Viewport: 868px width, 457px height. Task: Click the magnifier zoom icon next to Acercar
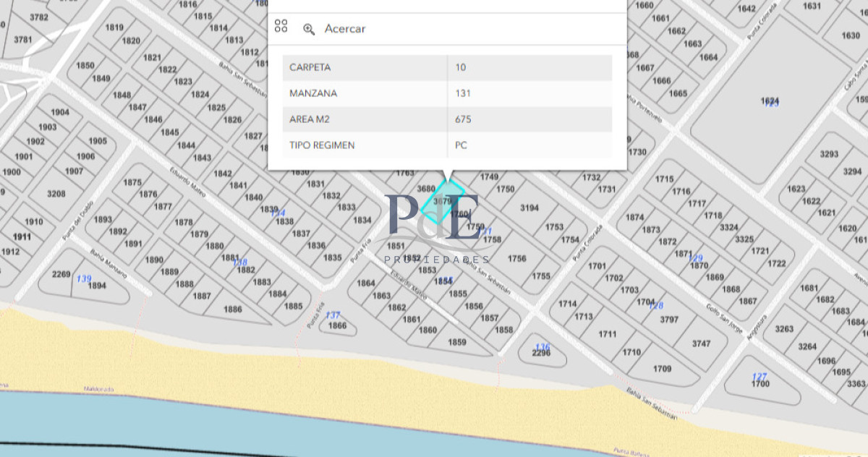pos(310,29)
